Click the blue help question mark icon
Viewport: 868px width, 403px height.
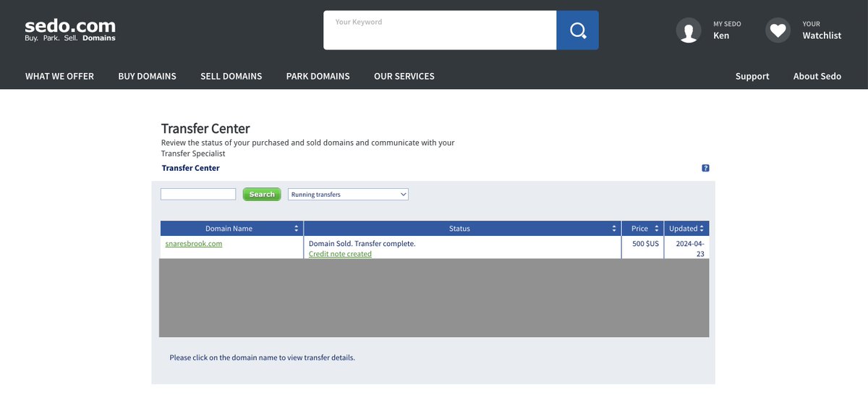[705, 168]
